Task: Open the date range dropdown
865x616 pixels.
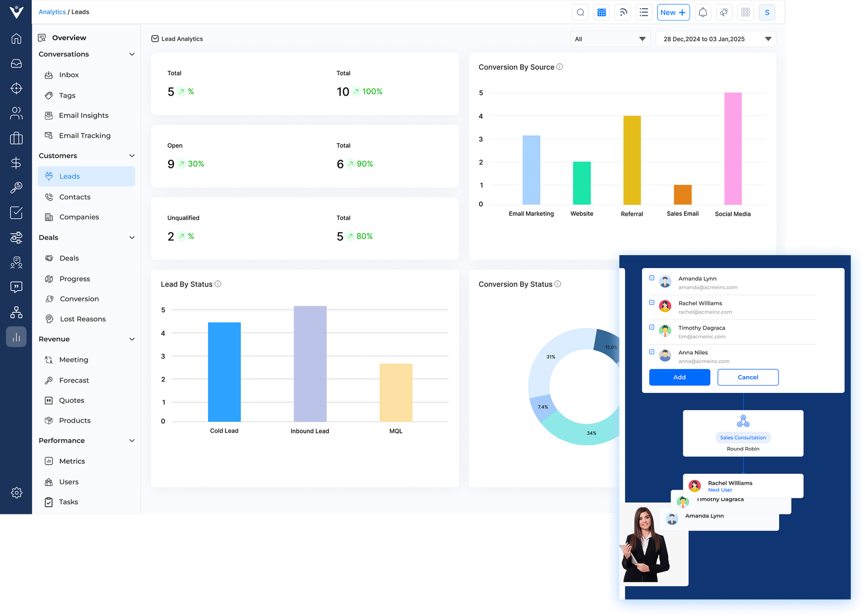Action: [x=715, y=38]
